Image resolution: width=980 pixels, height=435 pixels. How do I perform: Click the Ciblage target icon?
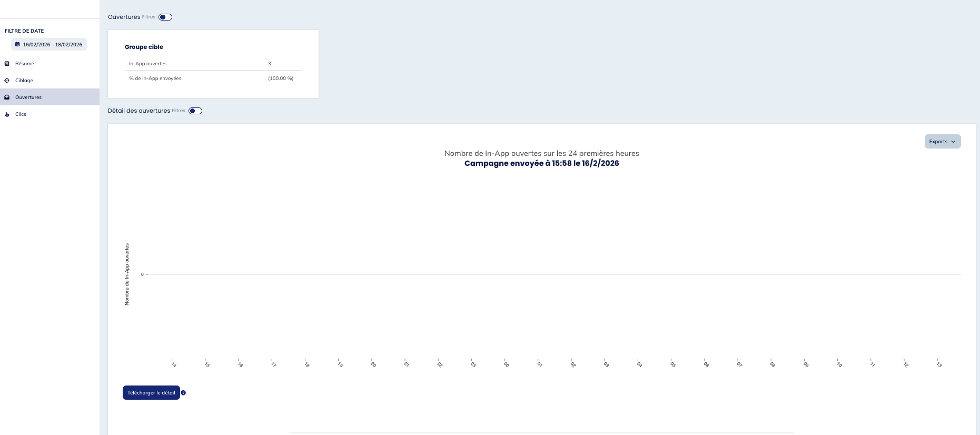click(x=7, y=81)
